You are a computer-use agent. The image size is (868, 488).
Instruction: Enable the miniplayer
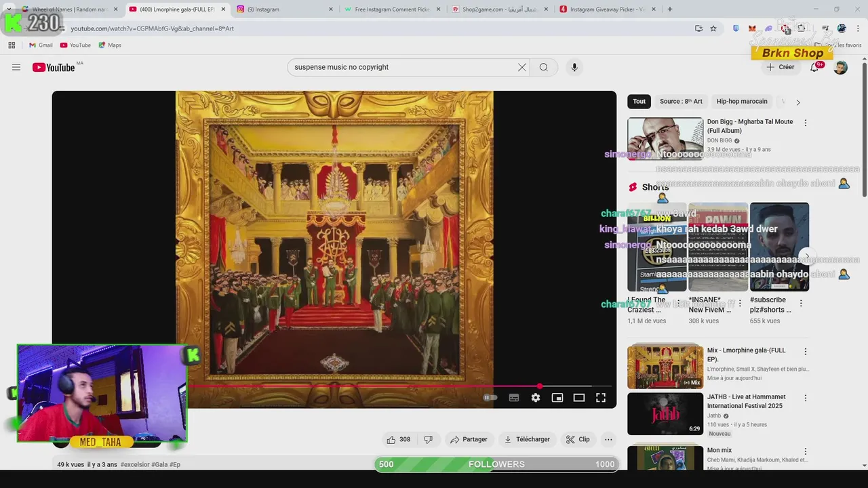click(x=557, y=398)
